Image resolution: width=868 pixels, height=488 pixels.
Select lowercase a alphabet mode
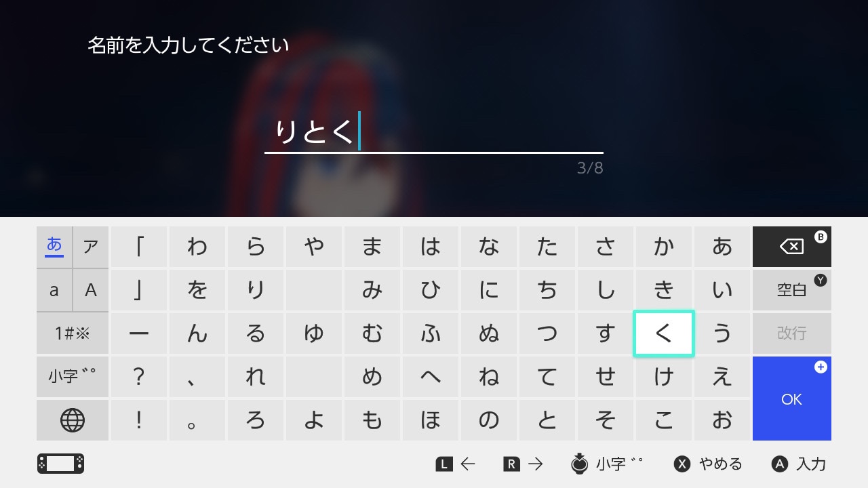pyautogui.click(x=54, y=290)
